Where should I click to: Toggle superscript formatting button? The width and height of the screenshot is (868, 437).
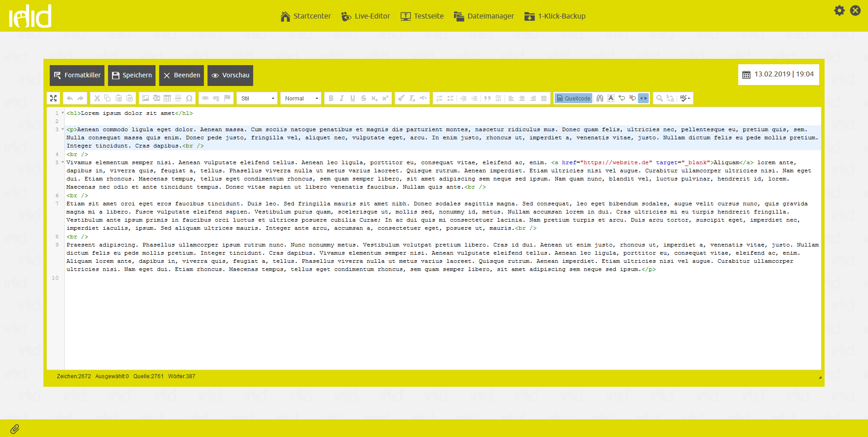click(385, 98)
